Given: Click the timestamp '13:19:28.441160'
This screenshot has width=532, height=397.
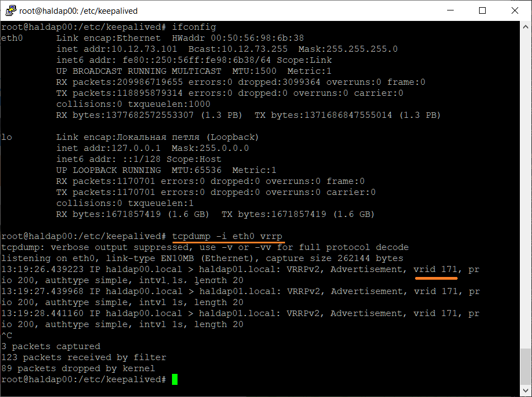Looking at the screenshot, I should click(x=42, y=313).
